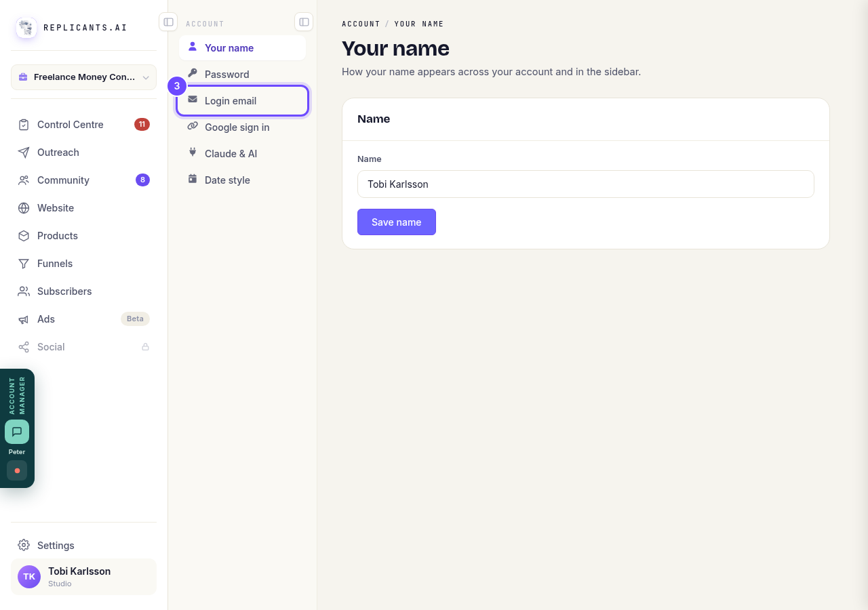Click the Google sign in link icon
Viewport: 868px width, 610px height.
(193, 127)
